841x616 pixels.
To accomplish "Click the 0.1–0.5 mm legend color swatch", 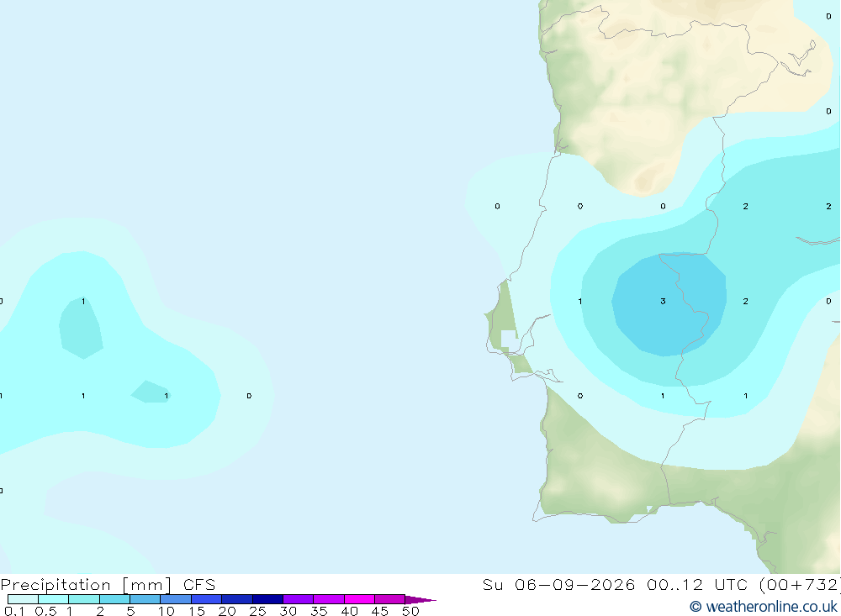I will [23, 599].
